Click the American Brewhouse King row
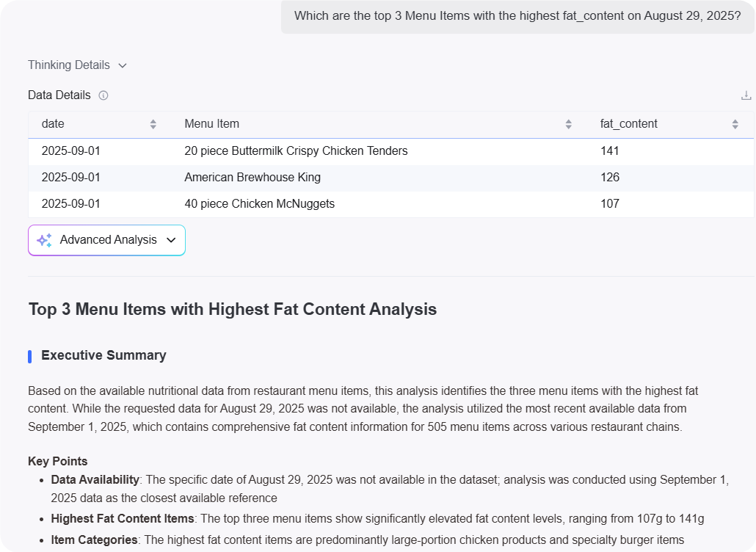The height and width of the screenshot is (552, 756). pyautogui.click(x=252, y=178)
